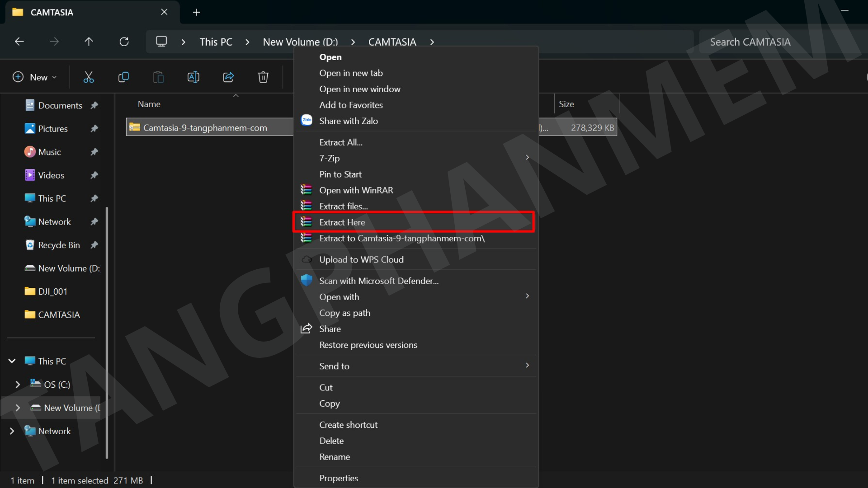The image size is (868, 488).
Task: Click the Cut scissors icon in toolbar
Action: (x=89, y=77)
